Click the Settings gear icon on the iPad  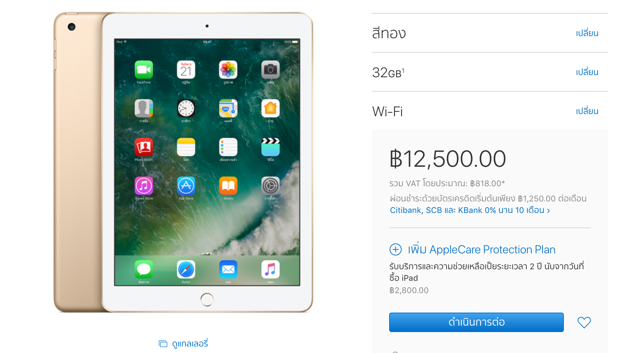270,186
